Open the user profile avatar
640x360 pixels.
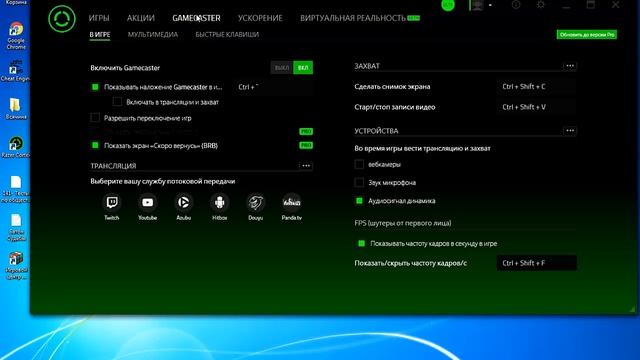[477, 5]
